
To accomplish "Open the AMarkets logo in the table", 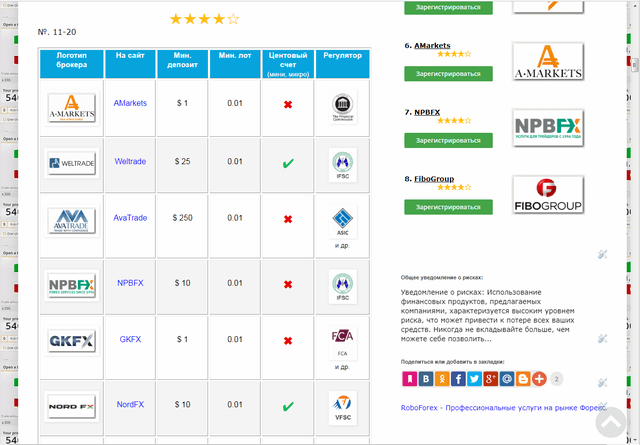I will click(71, 108).
